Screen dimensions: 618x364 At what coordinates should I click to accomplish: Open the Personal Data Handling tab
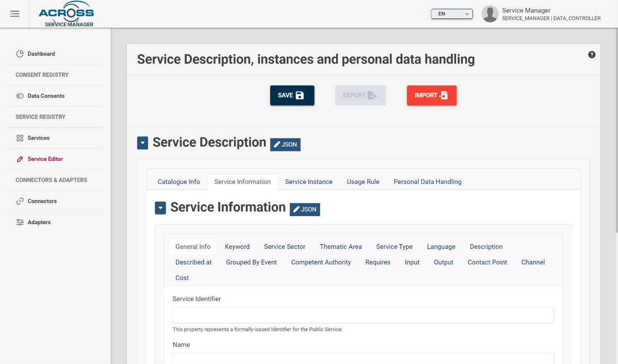[427, 182]
